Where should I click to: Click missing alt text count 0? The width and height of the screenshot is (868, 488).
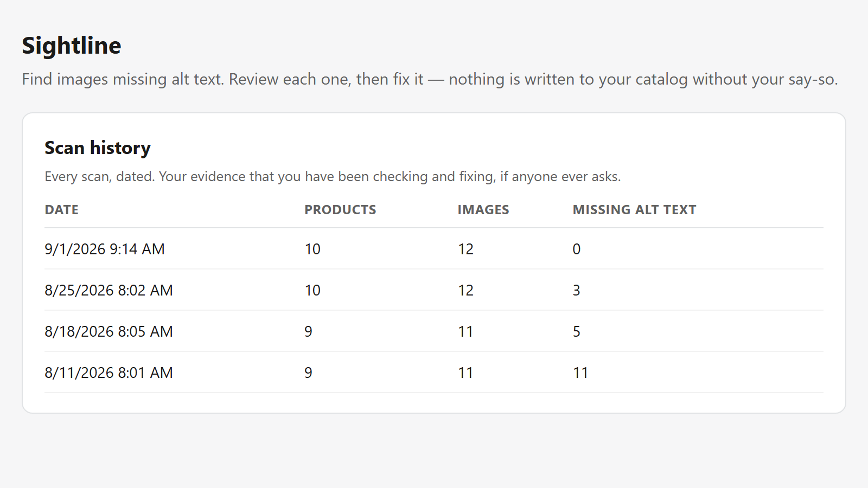(x=577, y=249)
